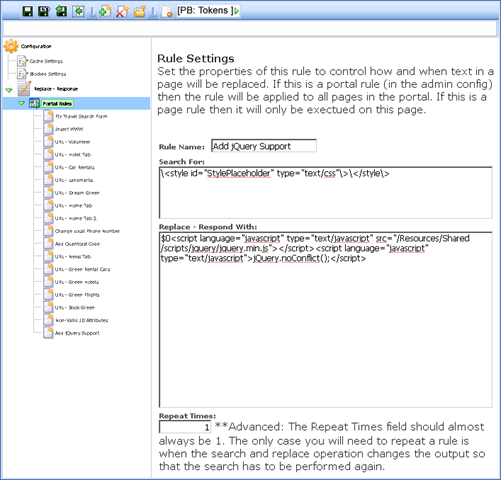The image size is (501, 480).
Task: Click the first Save floppy disk icon
Action: click(x=27, y=11)
